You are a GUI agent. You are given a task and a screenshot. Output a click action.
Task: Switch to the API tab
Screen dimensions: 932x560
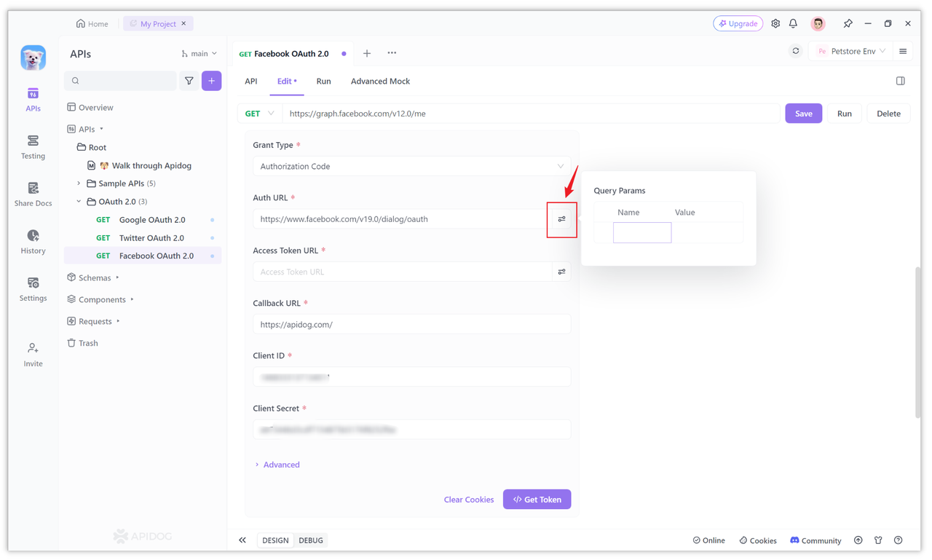(x=251, y=81)
